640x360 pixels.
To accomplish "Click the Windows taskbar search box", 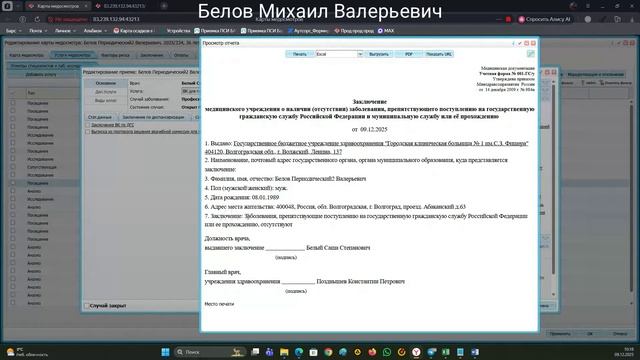I will pyautogui.click(x=209, y=352).
